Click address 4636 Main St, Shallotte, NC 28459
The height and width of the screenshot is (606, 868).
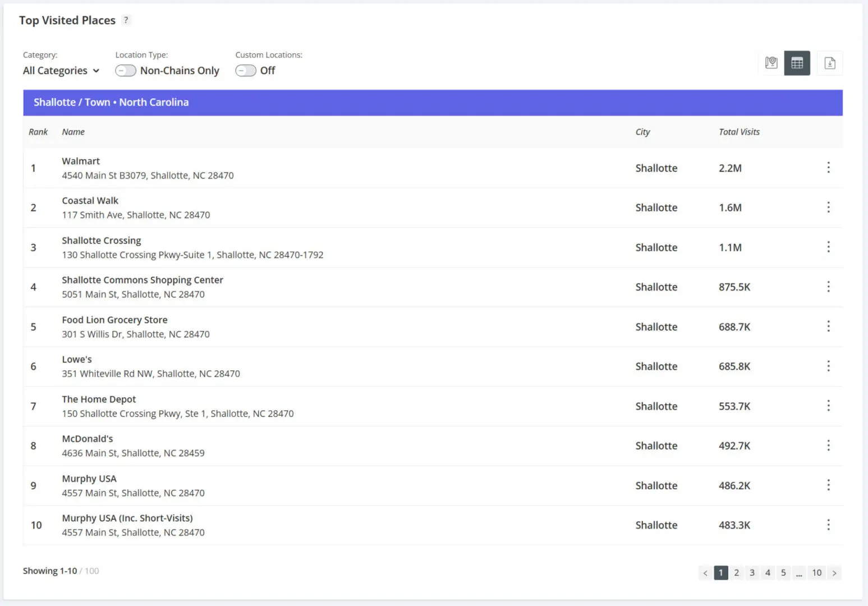(133, 453)
